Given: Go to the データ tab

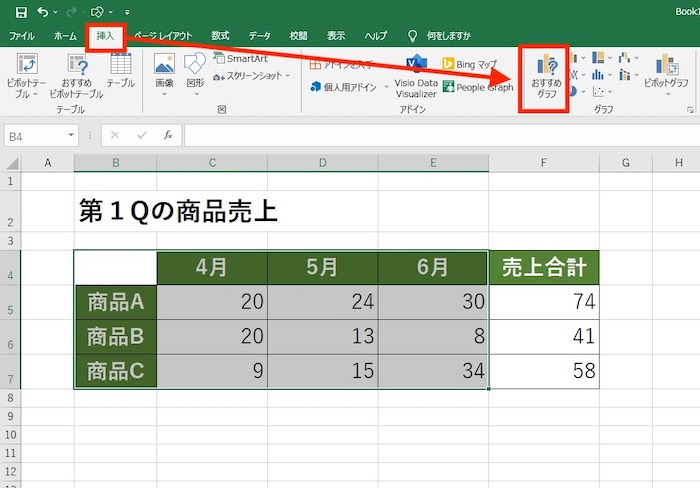Looking at the screenshot, I should pos(259,36).
